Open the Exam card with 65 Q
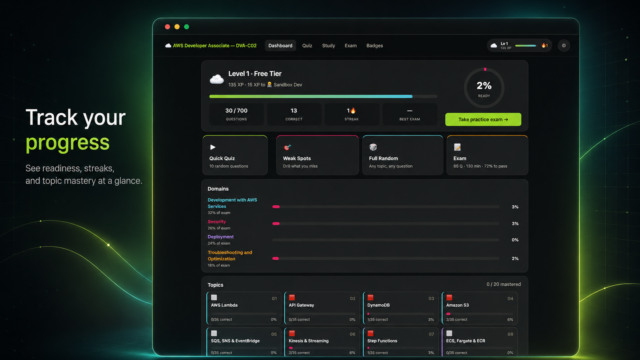Image resolution: width=640 pixels, height=360 pixels. [x=487, y=155]
